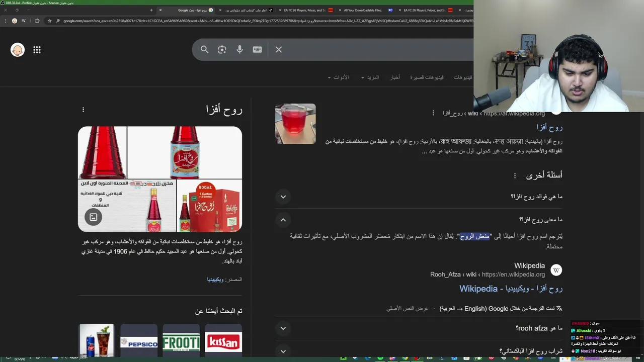The width and height of the screenshot is (644, 362).
Task: Bookmark this page with the star icon
Action: 49,21
